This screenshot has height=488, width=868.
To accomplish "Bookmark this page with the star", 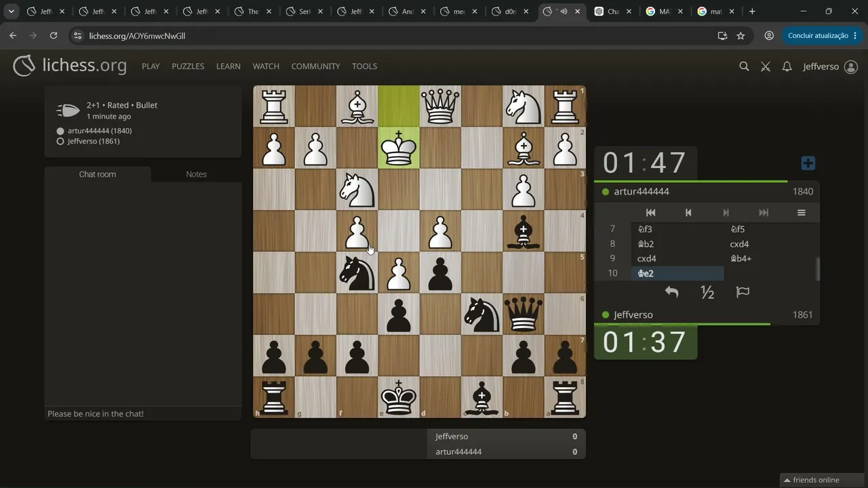I will tap(741, 36).
